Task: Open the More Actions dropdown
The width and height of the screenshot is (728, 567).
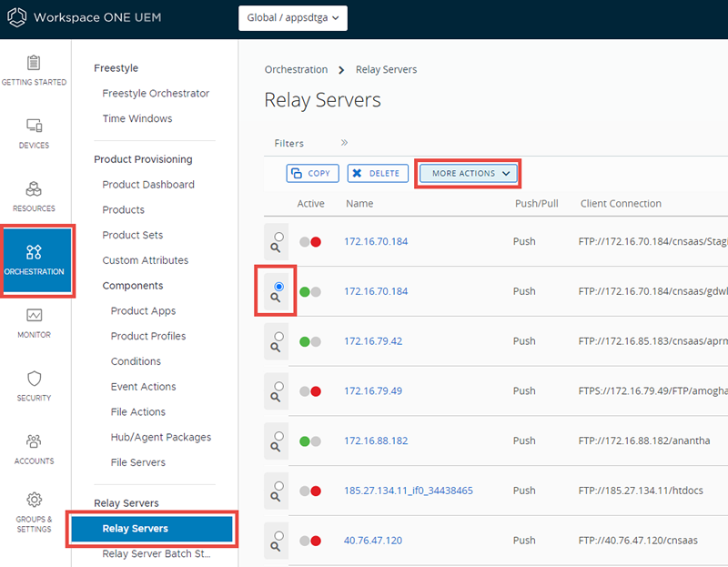Action: 468,173
